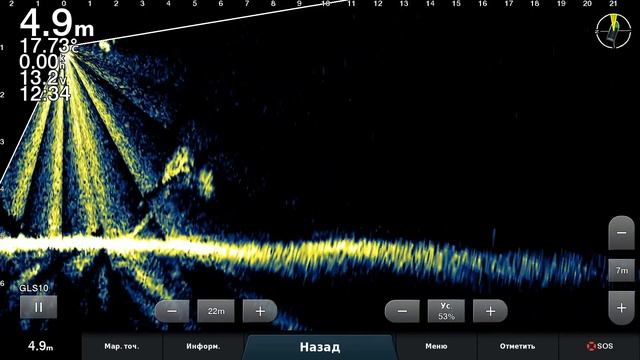Click the gain 53% value button

[446, 311]
